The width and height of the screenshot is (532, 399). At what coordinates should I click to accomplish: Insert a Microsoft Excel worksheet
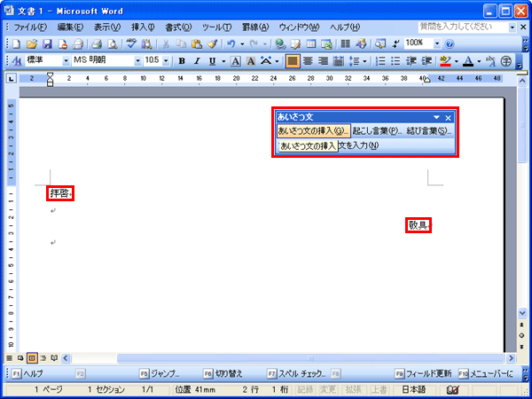pyautogui.click(x=326, y=43)
